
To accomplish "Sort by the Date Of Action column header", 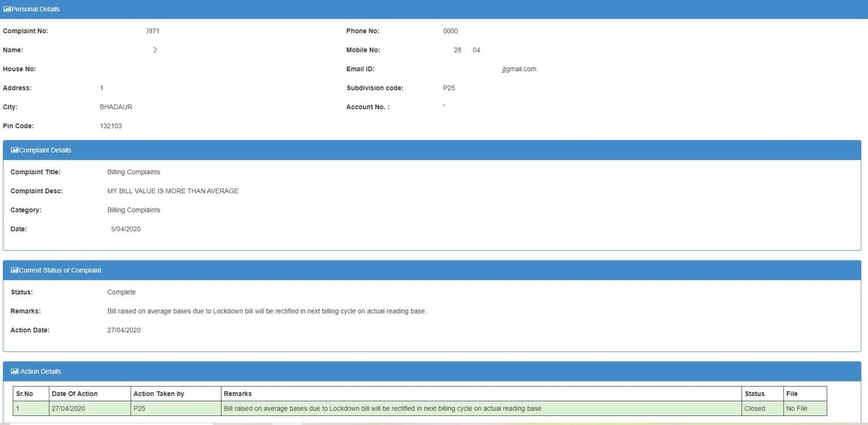I will 75,393.
